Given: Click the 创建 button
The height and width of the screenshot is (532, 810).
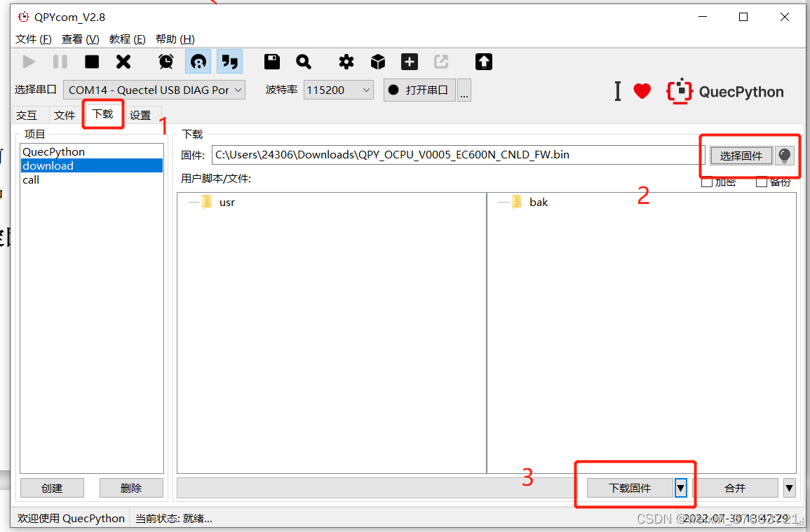Looking at the screenshot, I should [52, 488].
